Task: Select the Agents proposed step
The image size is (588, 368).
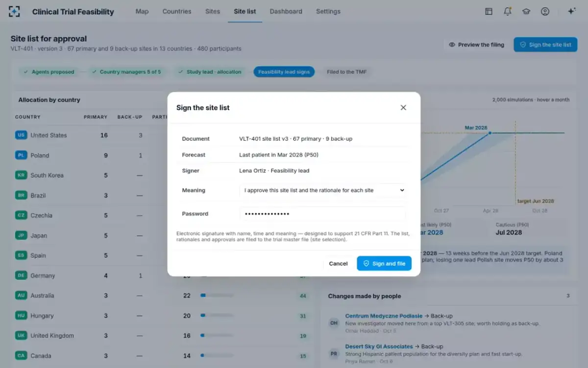Action: 49,72
